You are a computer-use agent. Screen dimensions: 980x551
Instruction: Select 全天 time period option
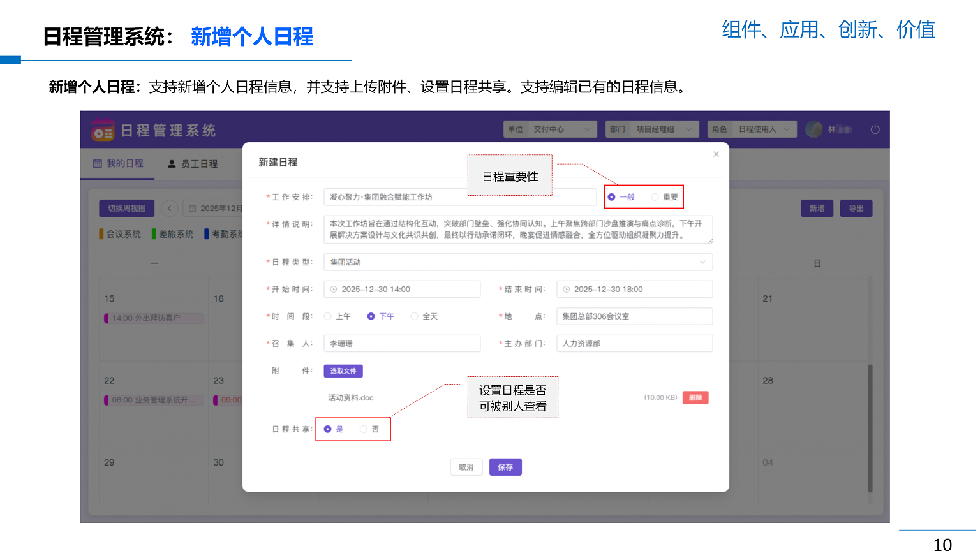(x=415, y=316)
